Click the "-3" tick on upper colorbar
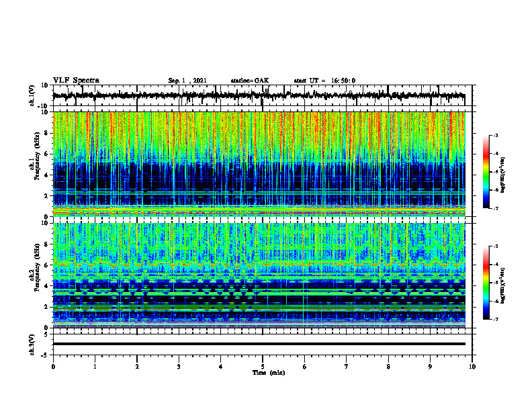Screen dimensions: 532x411 (x=495, y=135)
